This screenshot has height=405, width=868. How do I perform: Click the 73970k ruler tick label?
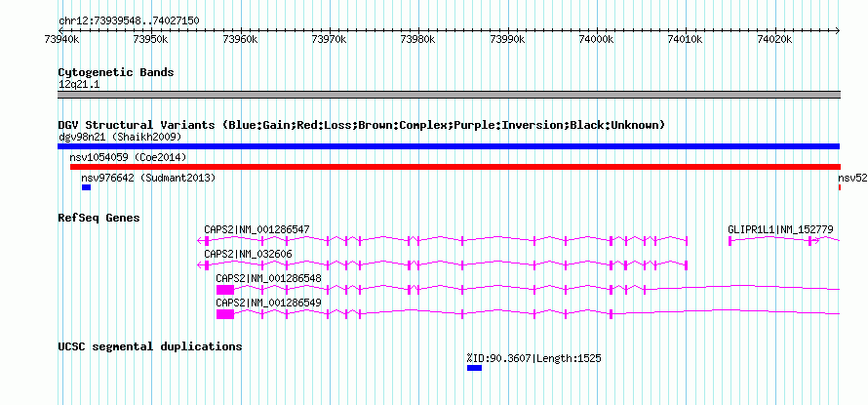coord(330,39)
